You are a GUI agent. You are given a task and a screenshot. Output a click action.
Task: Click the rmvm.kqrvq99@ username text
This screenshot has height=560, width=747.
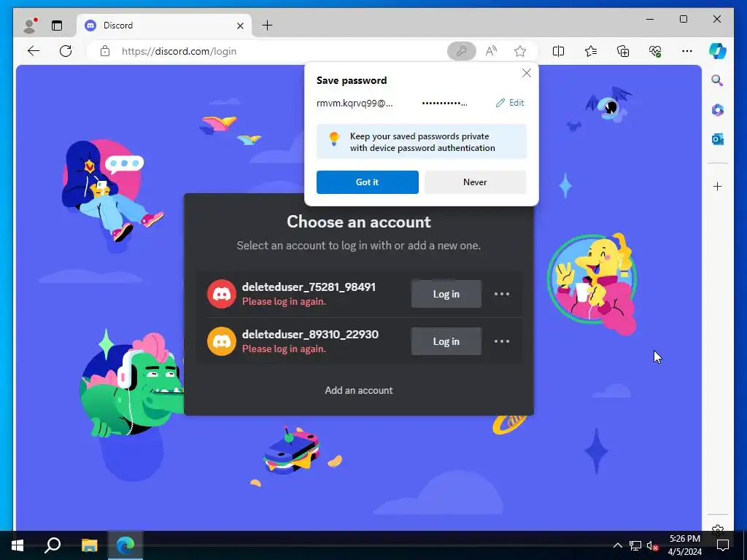pos(355,104)
